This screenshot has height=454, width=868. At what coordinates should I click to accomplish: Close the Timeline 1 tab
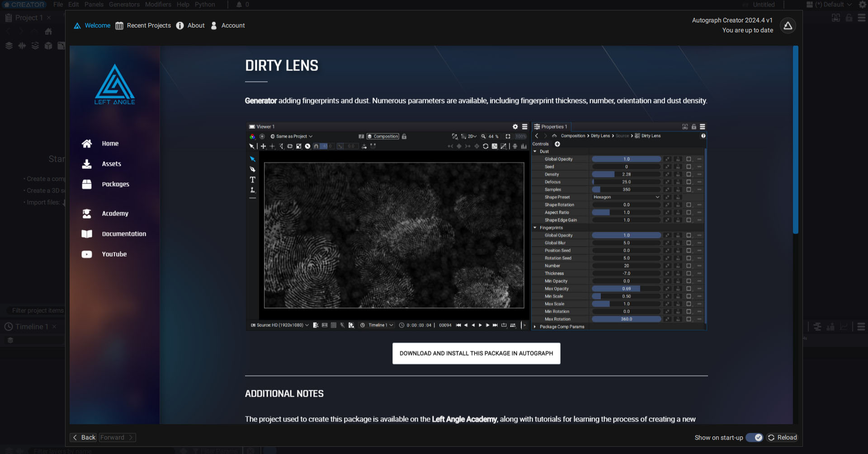pyautogui.click(x=54, y=327)
